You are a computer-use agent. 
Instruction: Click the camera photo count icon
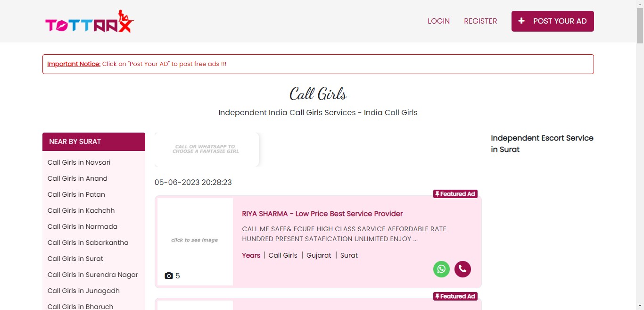coord(169,276)
